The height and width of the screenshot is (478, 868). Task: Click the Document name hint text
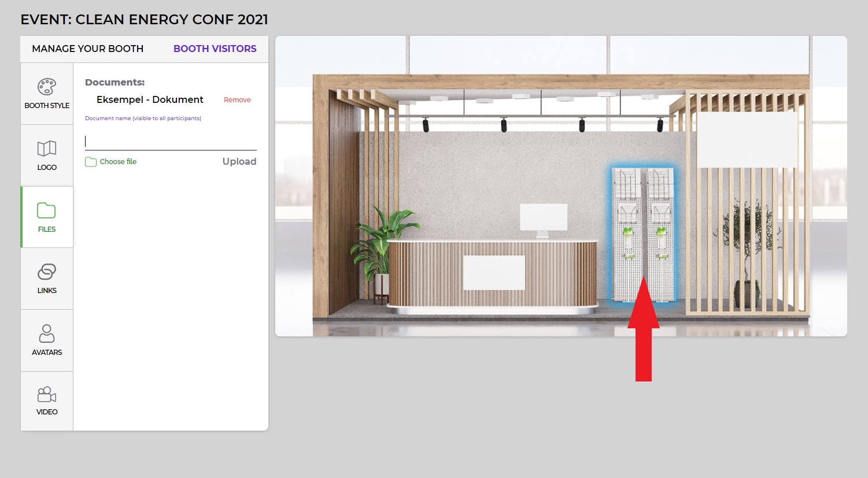pos(143,118)
